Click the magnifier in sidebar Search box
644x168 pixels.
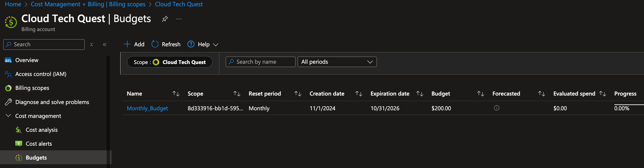[8, 44]
